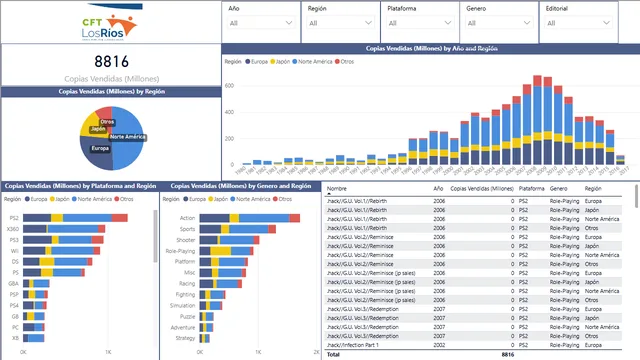Select the PS2 platform bar
Image resolution: width=640 pixels, height=360 pixels.
[75, 218]
